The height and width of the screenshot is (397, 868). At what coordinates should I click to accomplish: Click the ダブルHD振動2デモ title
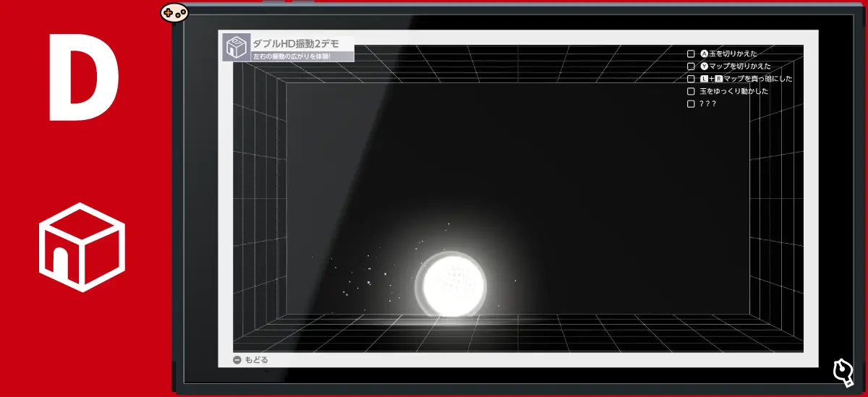tap(297, 43)
